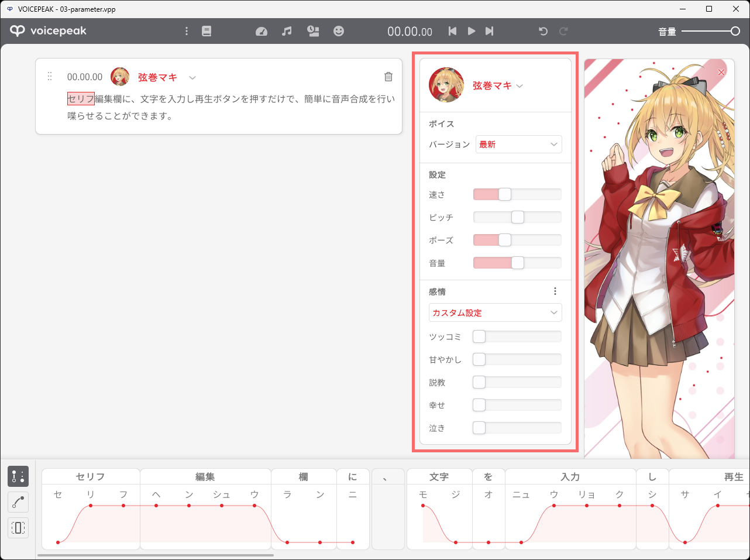750x560 pixels.
Task: Select the 編集 word segment header
Action: click(205, 476)
